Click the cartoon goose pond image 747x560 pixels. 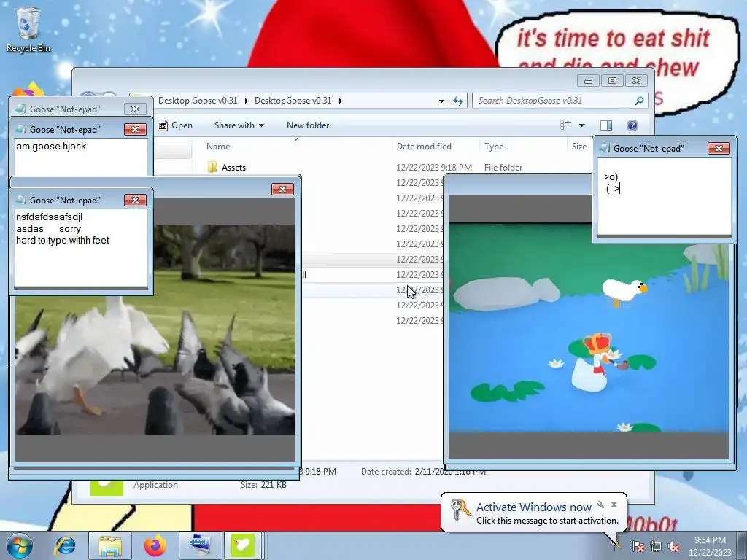click(589, 327)
